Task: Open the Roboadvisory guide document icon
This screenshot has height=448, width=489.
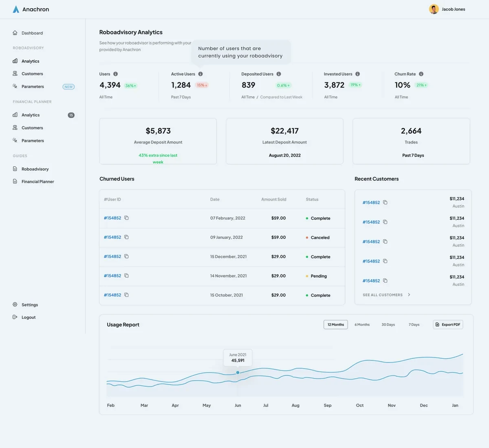Action: click(15, 169)
